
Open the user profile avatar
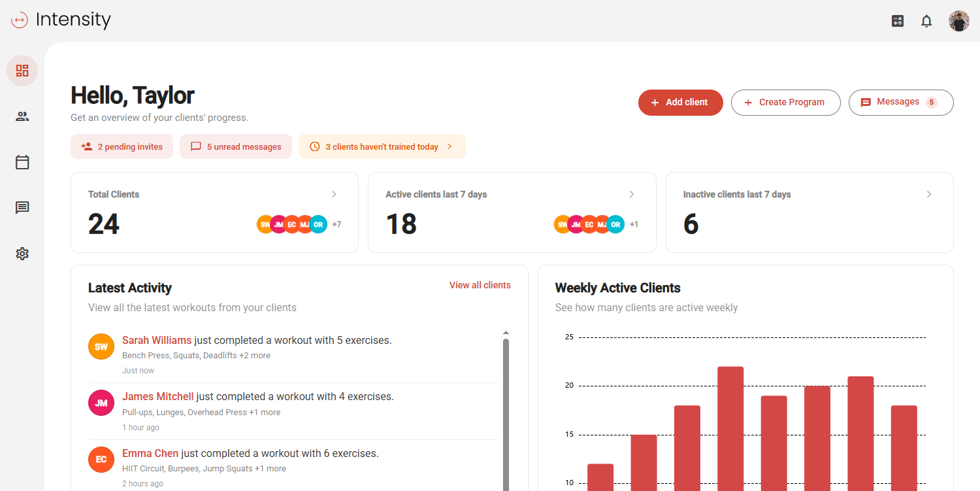958,21
